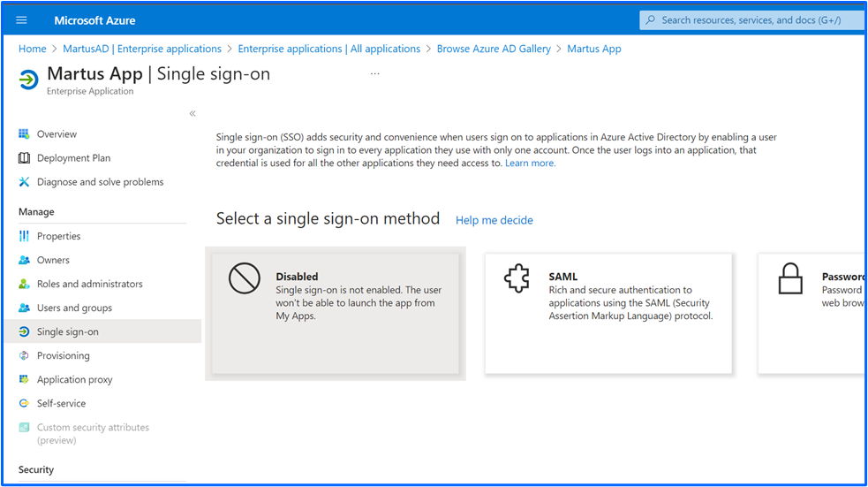This screenshot has height=487, width=868.
Task: Go to Home breadcrumb
Action: click(x=32, y=49)
